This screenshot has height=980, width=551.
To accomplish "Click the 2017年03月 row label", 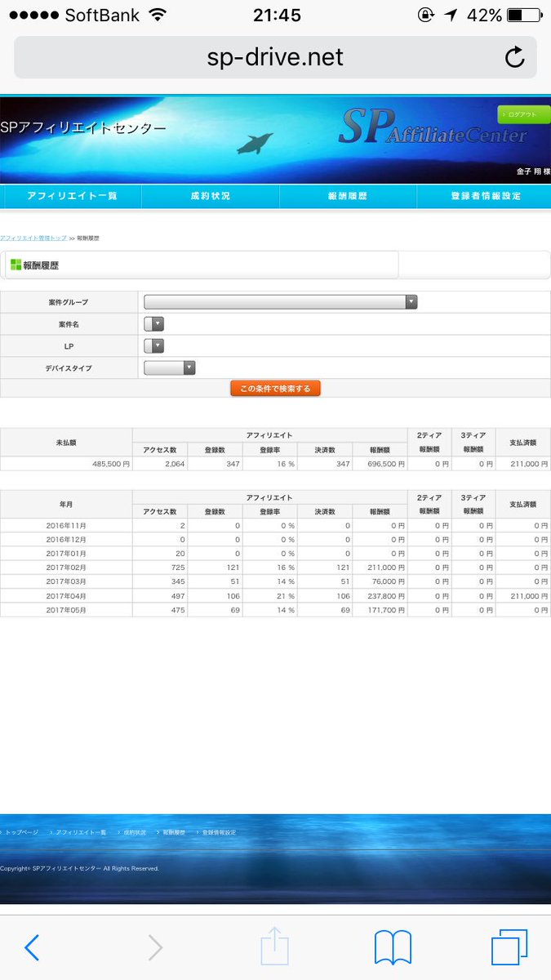I will [x=66, y=582].
